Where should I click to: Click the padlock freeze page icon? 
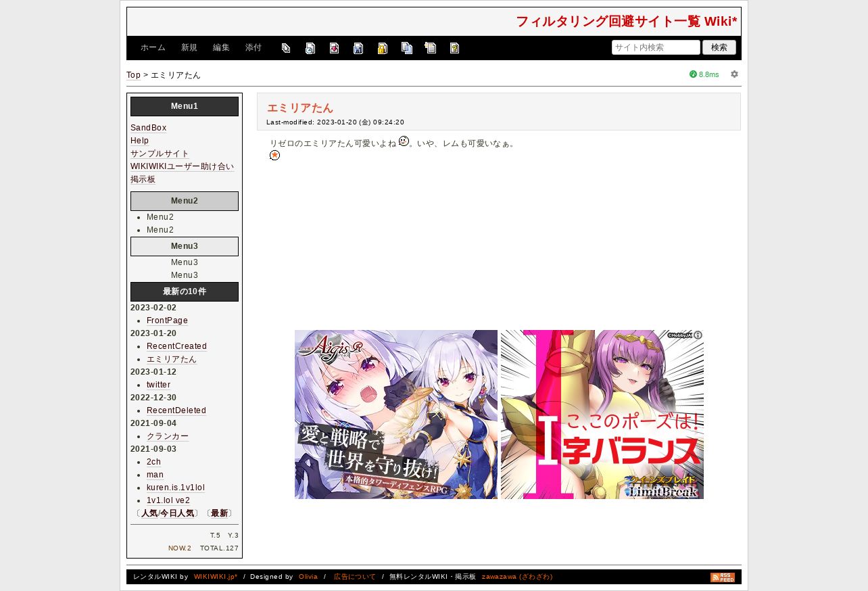(383, 48)
